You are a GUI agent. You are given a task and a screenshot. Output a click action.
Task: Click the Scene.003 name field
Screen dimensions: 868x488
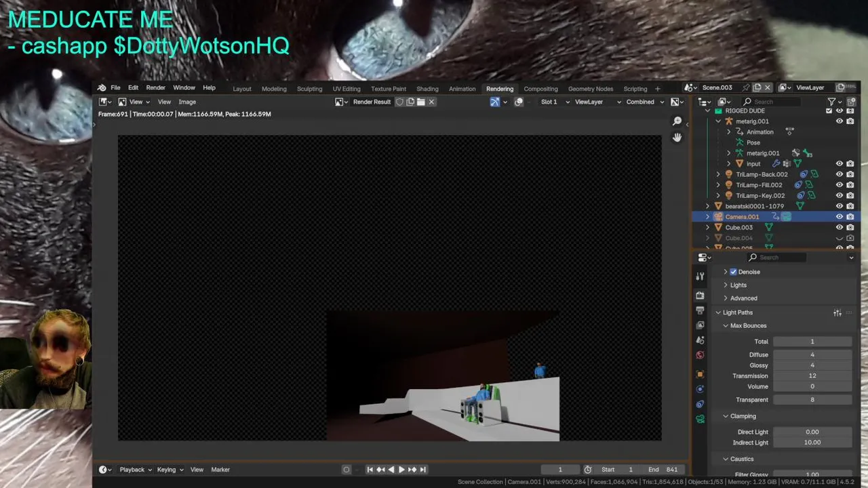[721, 87]
